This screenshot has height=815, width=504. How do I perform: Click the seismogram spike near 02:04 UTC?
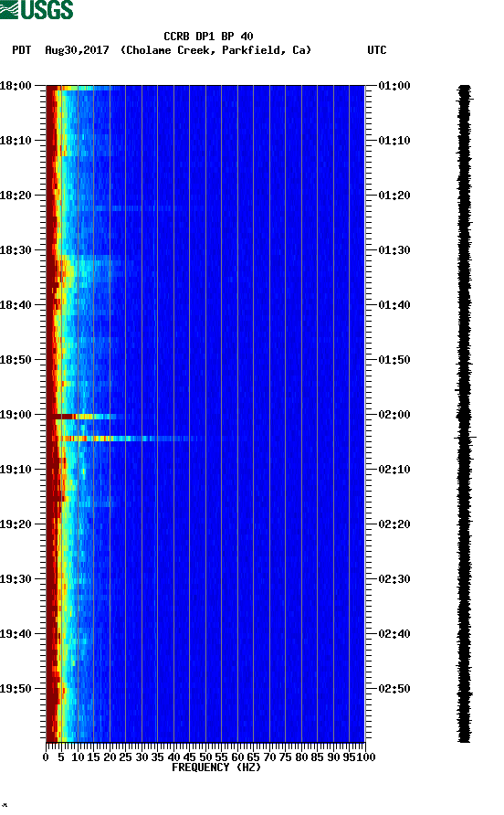pos(465,438)
